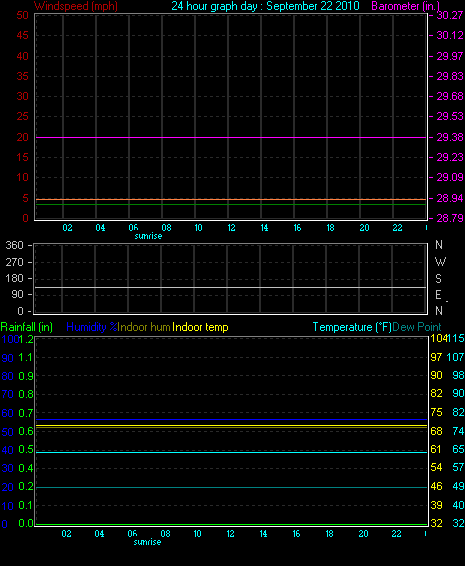Click the 12 hour tick on top graph axis

click(231, 228)
